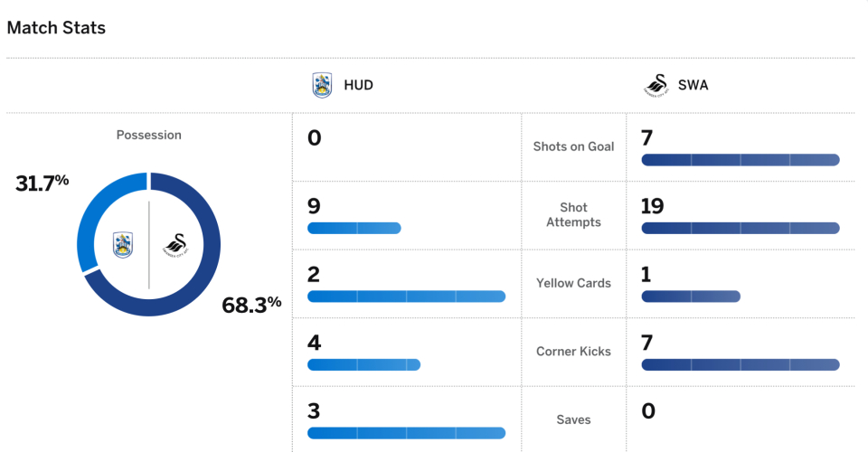Click Swansea's Shots on Goal bar

[741, 160]
